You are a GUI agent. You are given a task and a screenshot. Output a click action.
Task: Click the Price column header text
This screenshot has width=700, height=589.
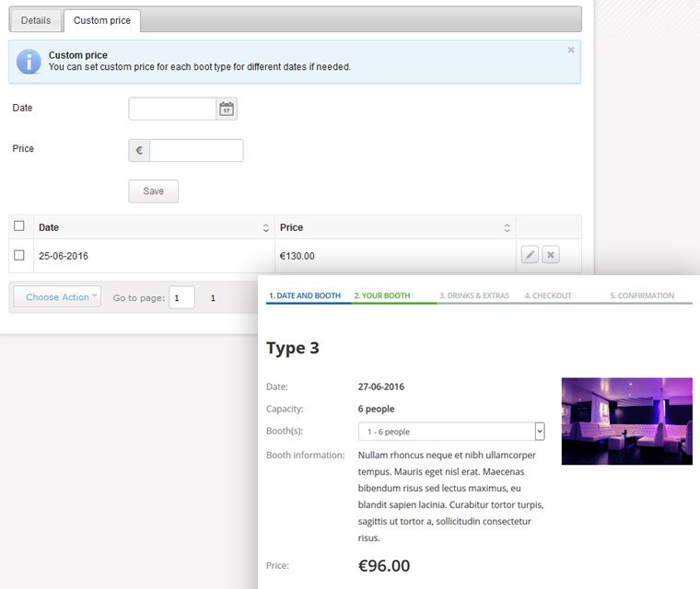pos(292,227)
